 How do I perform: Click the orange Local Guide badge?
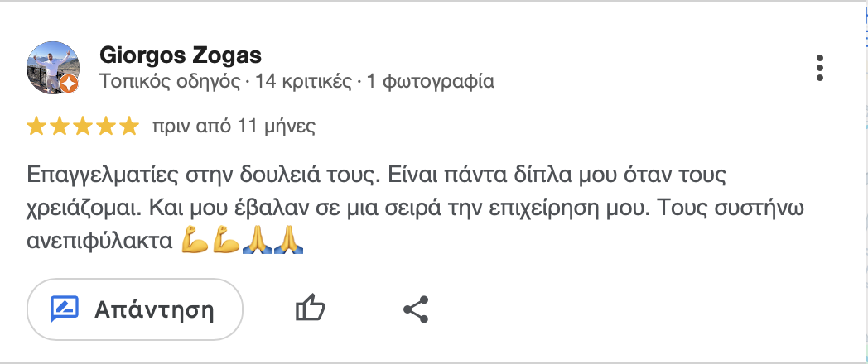[x=71, y=84]
